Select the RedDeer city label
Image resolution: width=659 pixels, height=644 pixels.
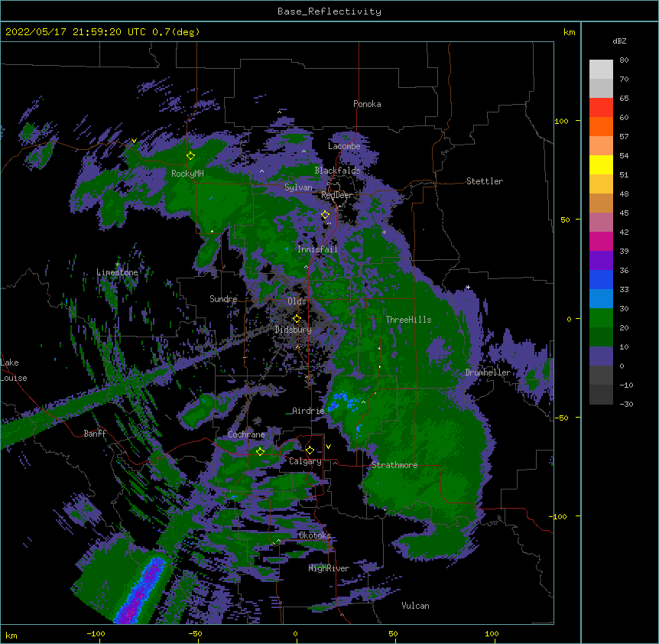336,195
